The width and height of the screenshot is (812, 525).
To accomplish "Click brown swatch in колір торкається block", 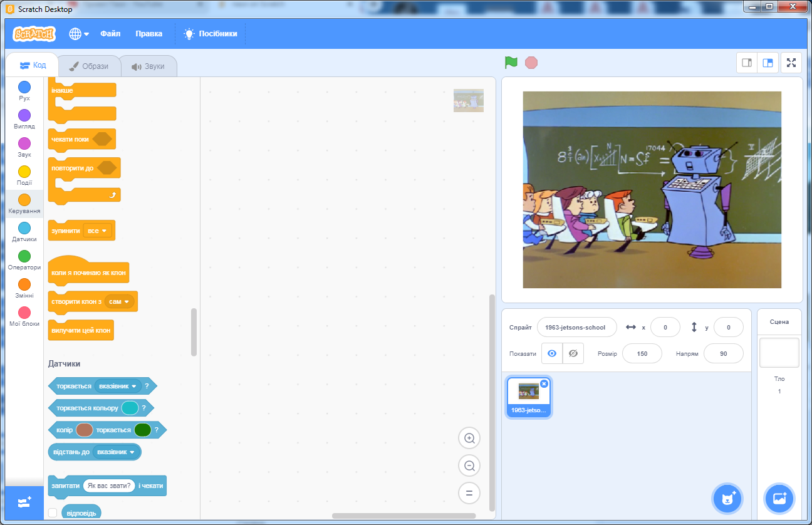I will click(85, 430).
